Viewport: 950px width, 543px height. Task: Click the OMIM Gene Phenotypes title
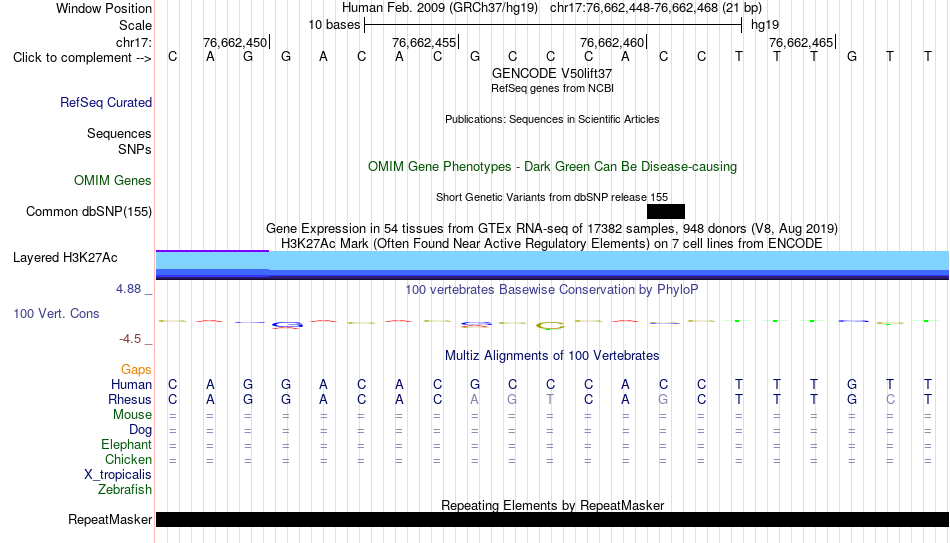coord(552,167)
